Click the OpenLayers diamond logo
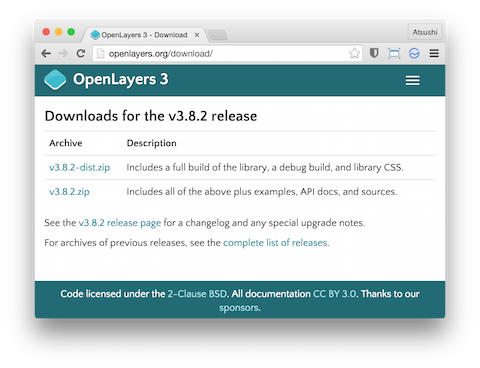480x368 pixels. click(x=55, y=80)
